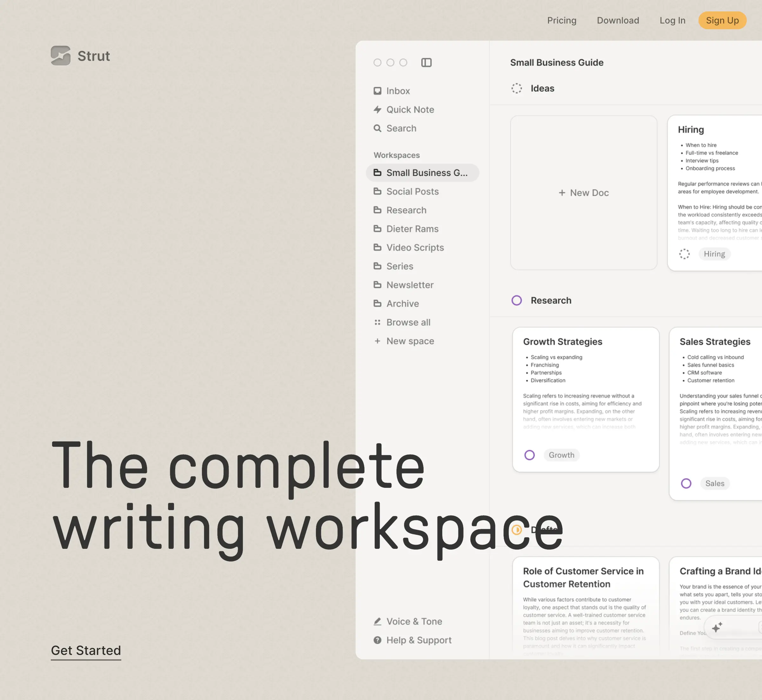The width and height of the screenshot is (762, 700).
Task: Click Hiring card dashed status circle
Action: 684,254
